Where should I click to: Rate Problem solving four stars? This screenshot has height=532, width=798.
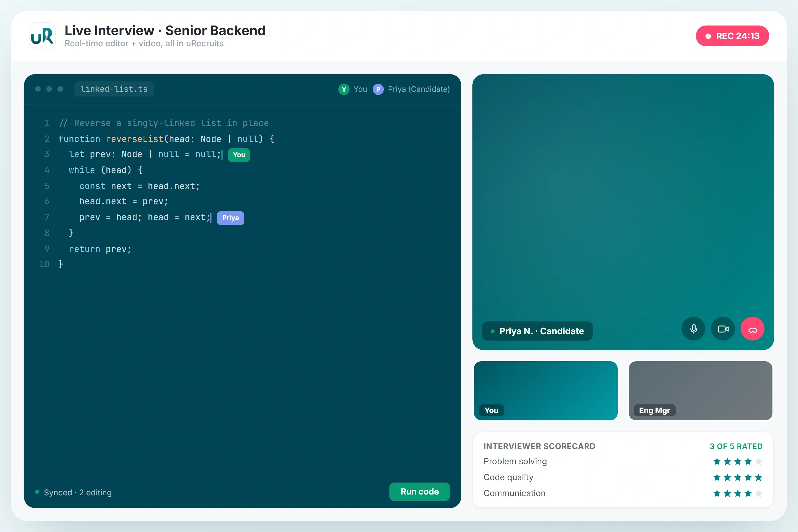(748, 462)
